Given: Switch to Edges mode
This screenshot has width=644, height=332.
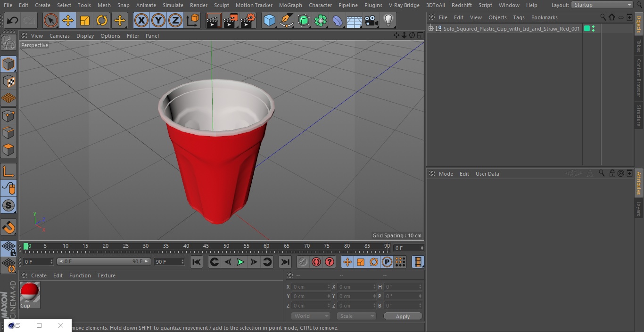Looking at the screenshot, I should click(x=8, y=133).
